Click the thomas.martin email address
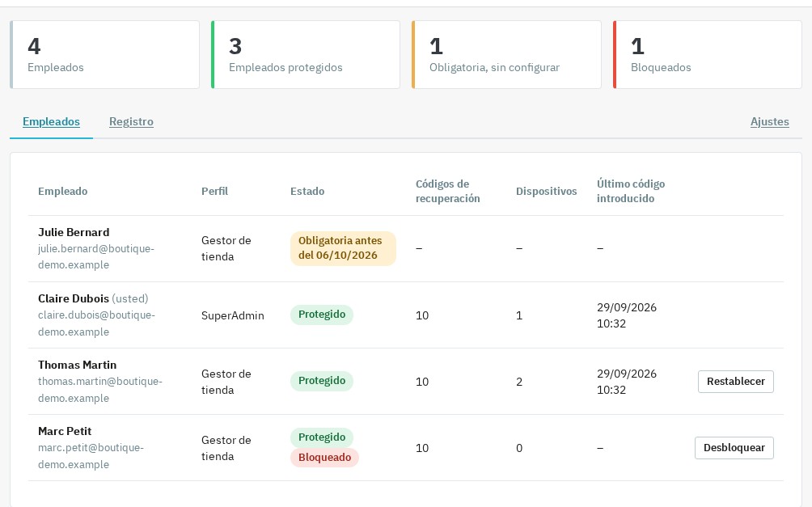 click(100, 390)
